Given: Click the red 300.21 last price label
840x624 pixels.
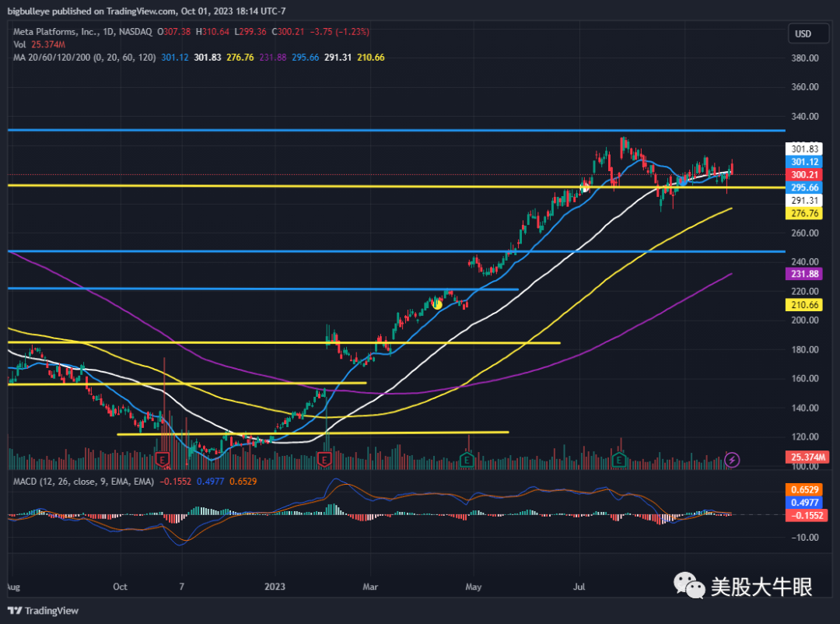Looking at the screenshot, I should (804, 175).
